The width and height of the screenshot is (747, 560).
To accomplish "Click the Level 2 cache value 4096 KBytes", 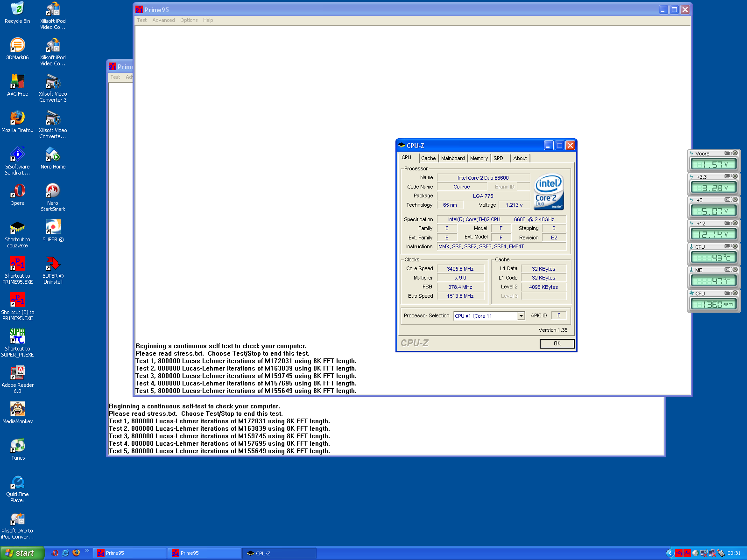I will point(543,287).
